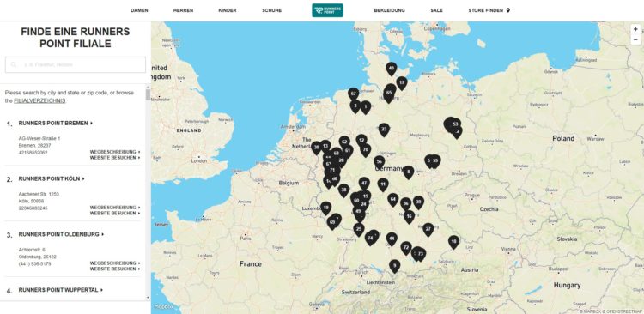Select map pin number 9
The image size is (644, 314).
[x=394, y=266]
